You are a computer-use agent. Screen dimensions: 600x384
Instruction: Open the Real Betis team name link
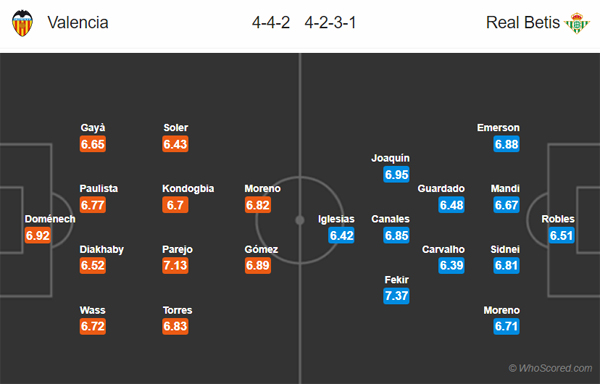(x=523, y=23)
